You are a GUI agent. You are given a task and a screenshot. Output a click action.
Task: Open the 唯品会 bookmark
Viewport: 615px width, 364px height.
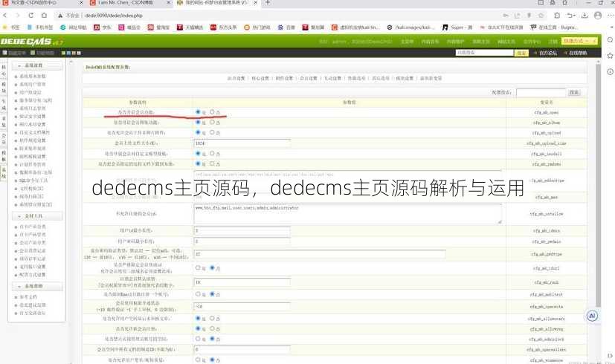pos(129,27)
